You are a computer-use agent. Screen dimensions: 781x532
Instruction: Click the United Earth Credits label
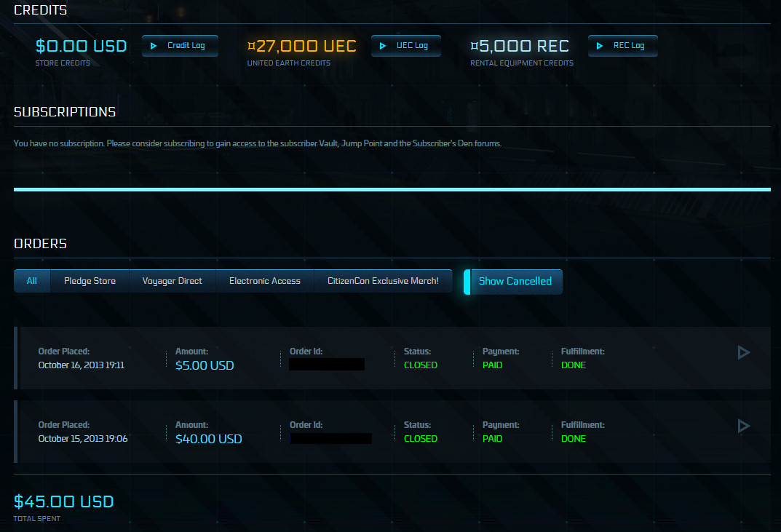coord(289,63)
